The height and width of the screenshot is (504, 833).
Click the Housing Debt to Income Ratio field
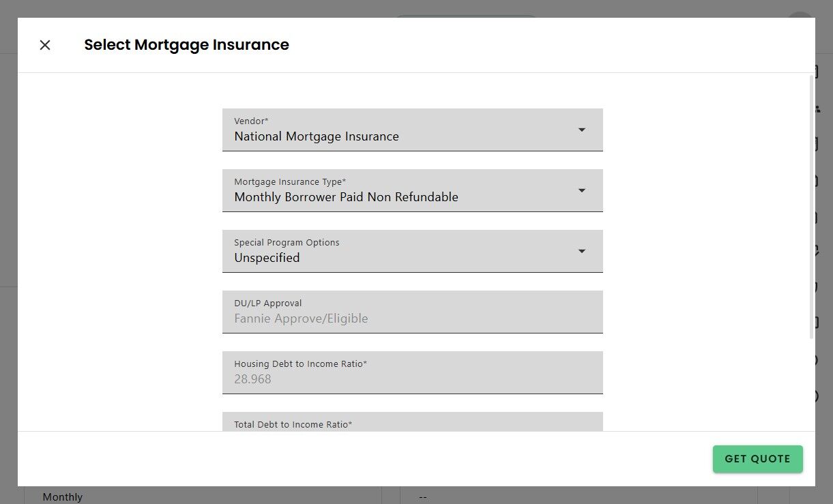(x=413, y=372)
